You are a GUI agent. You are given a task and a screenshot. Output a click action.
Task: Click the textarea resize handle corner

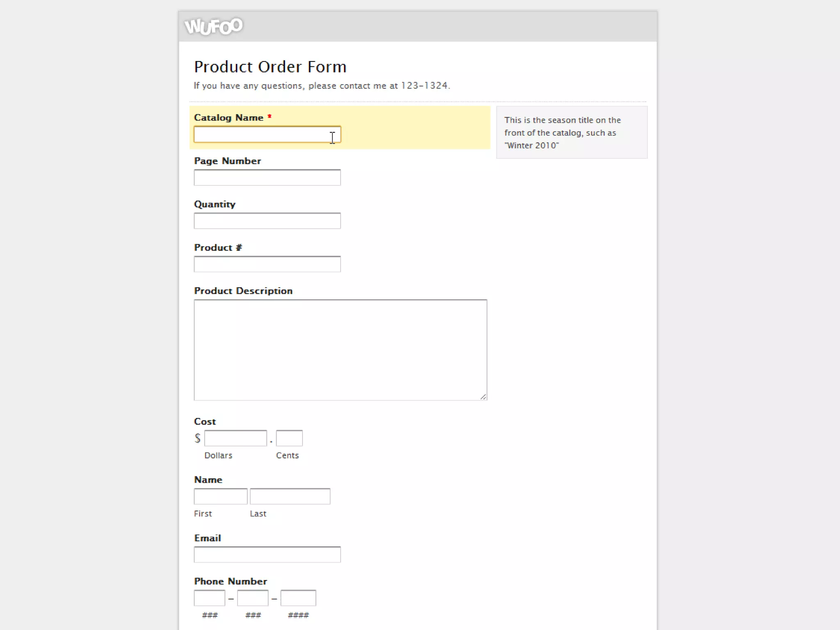pos(483,397)
